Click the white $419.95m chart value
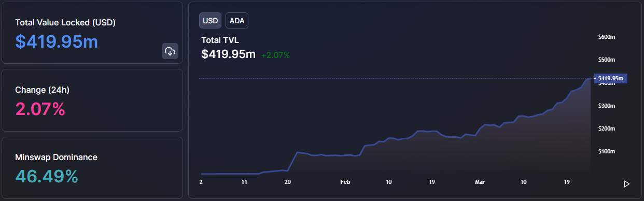644x201 pixels. coord(228,54)
